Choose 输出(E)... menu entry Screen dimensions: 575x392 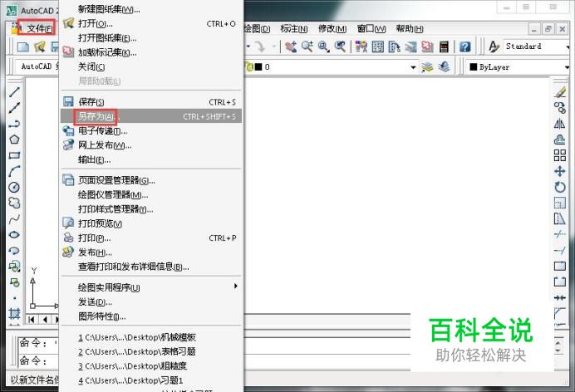151,159
